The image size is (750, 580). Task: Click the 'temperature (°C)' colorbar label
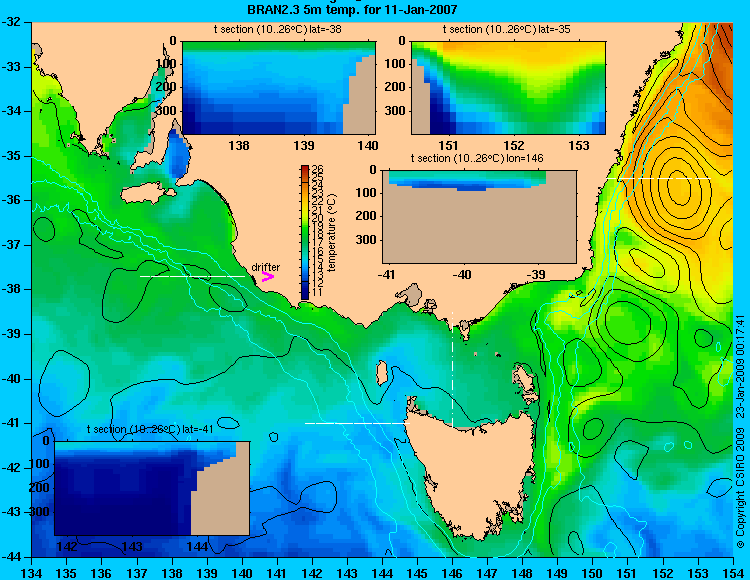coord(332,232)
